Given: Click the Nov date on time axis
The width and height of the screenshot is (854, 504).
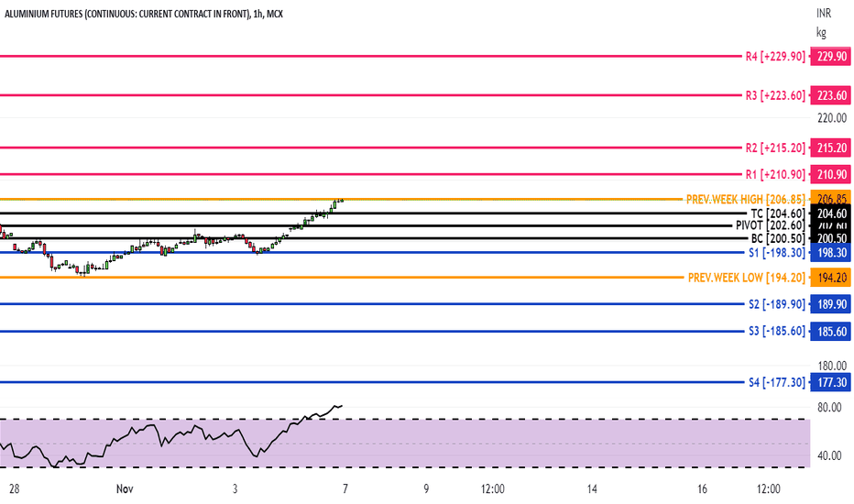Looking at the screenshot, I should (x=125, y=488).
